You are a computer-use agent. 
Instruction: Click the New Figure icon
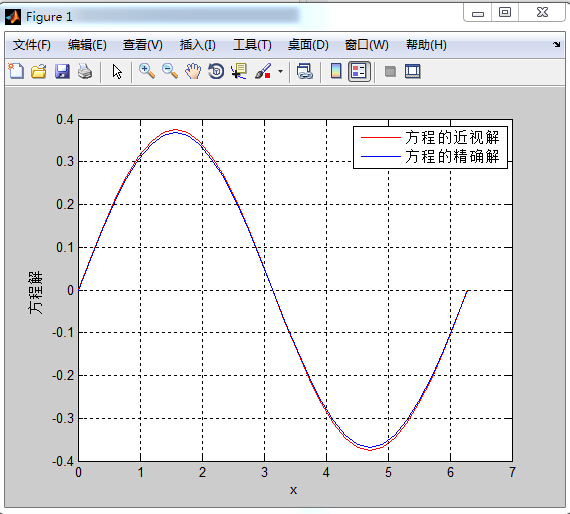[16, 71]
